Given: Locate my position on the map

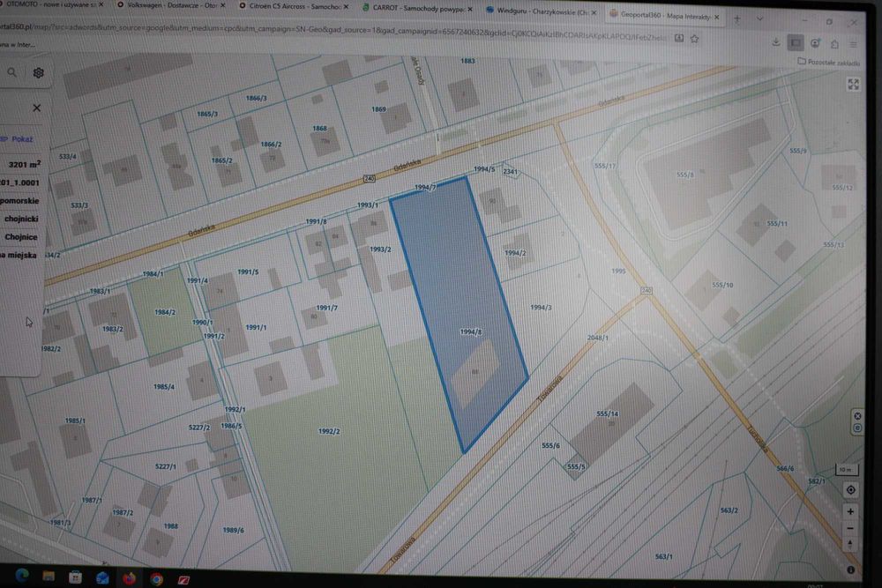Looking at the screenshot, I should [x=850, y=489].
